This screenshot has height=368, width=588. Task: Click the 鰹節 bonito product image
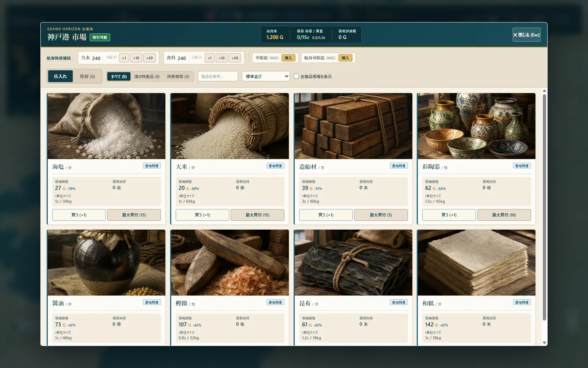point(230,262)
